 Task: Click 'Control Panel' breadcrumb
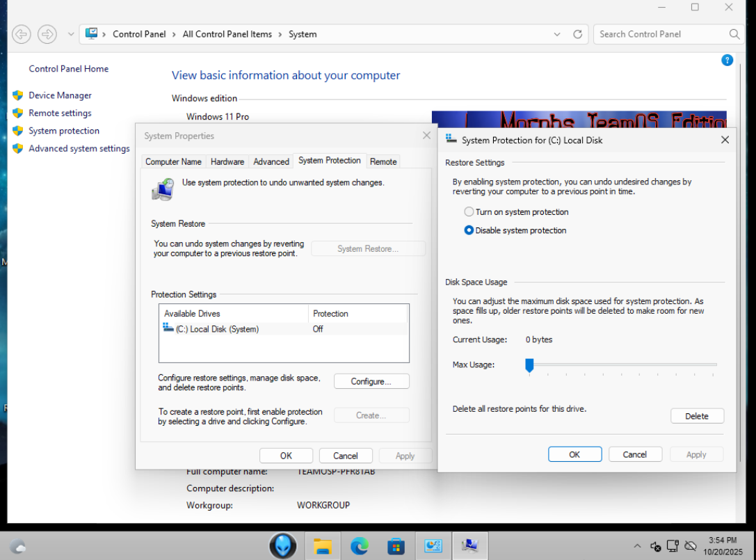pyautogui.click(x=139, y=34)
